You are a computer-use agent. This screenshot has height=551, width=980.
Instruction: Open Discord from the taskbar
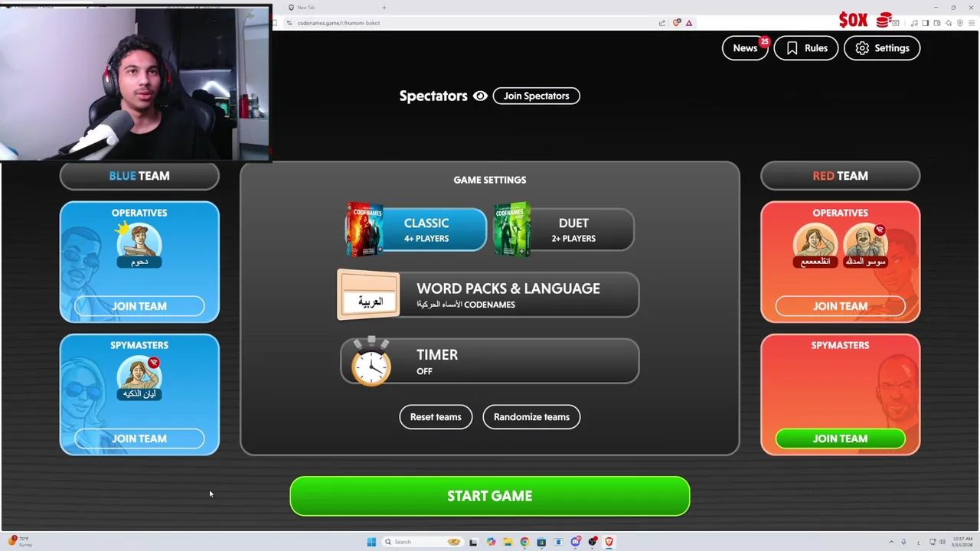pyautogui.click(x=575, y=542)
